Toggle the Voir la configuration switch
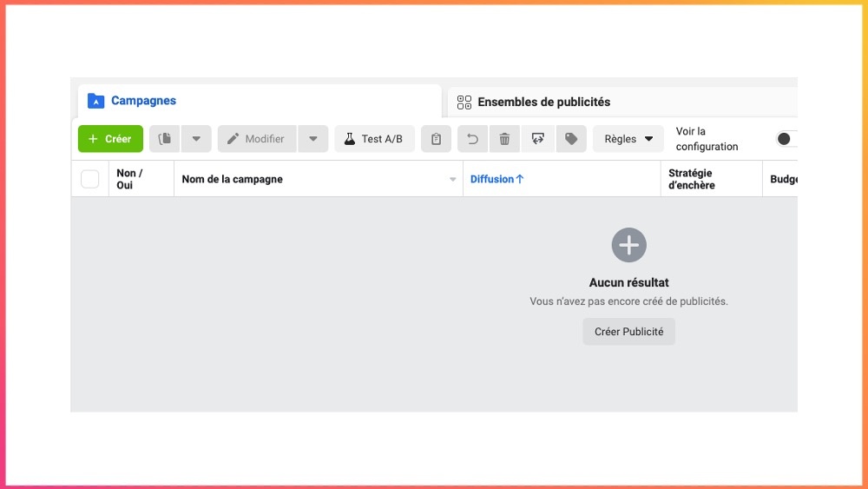The image size is (868, 489). coord(787,138)
